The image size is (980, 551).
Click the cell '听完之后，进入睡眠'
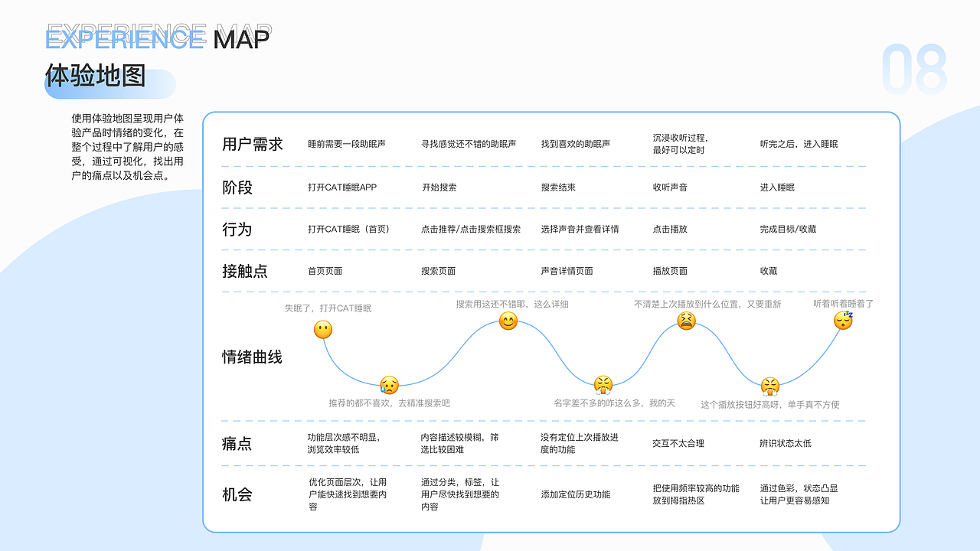coord(799,144)
